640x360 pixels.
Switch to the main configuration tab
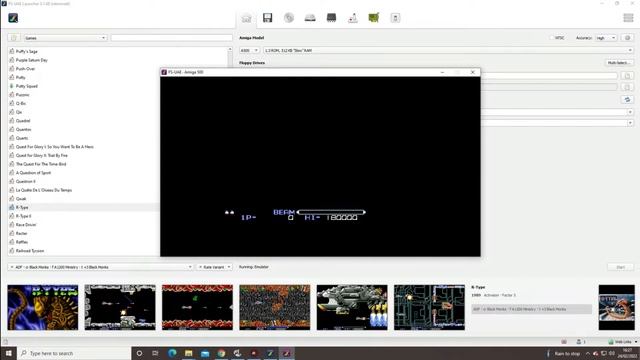[x=246, y=18]
